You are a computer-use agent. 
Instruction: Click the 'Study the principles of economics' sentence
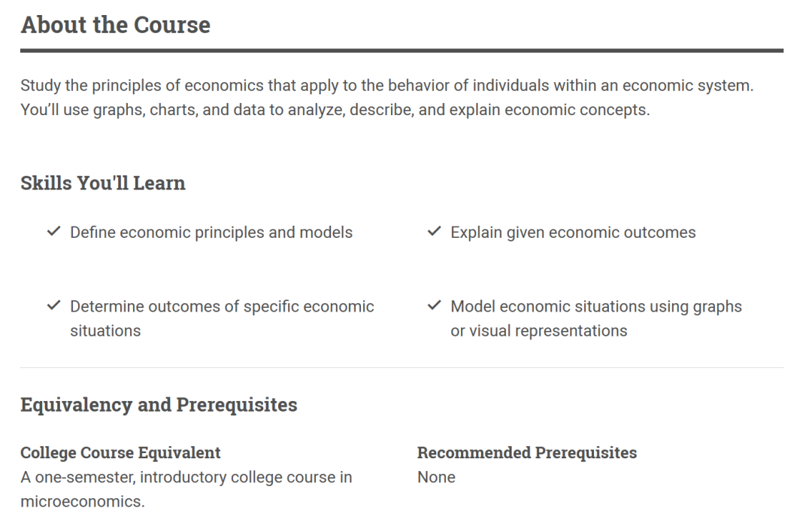[x=387, y=85]
